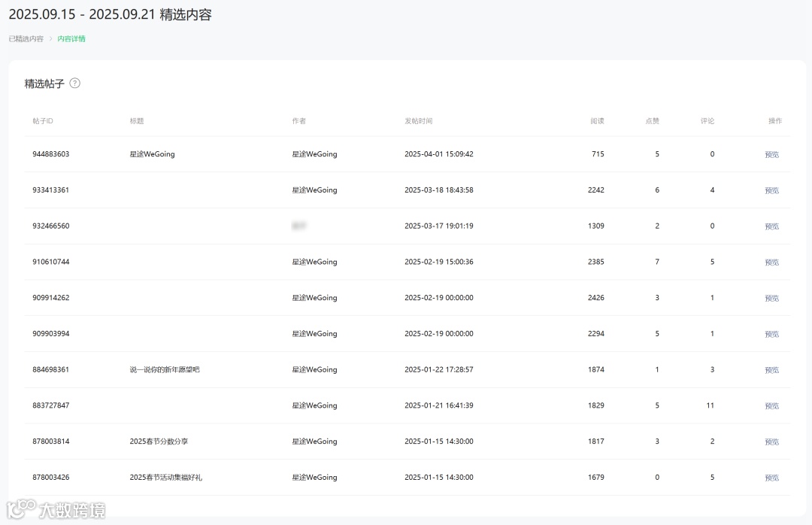Click read count 2294
Screen dimensions: 812x525
coord(596,333)
